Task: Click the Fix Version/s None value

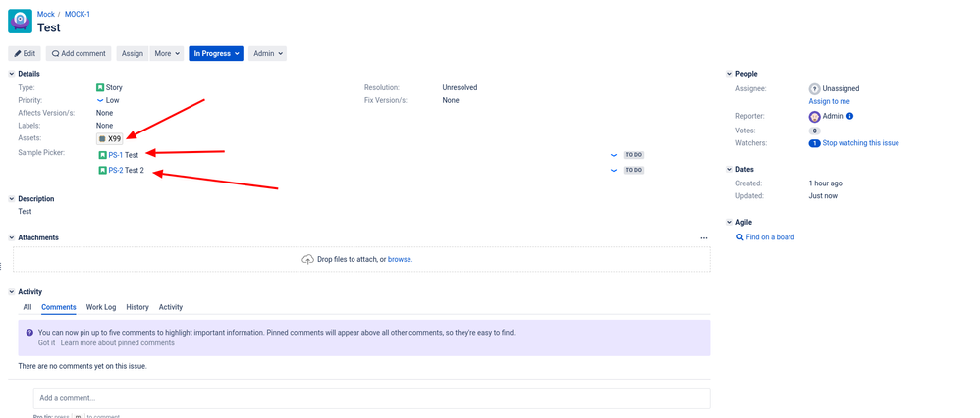Action: [451, 100]
